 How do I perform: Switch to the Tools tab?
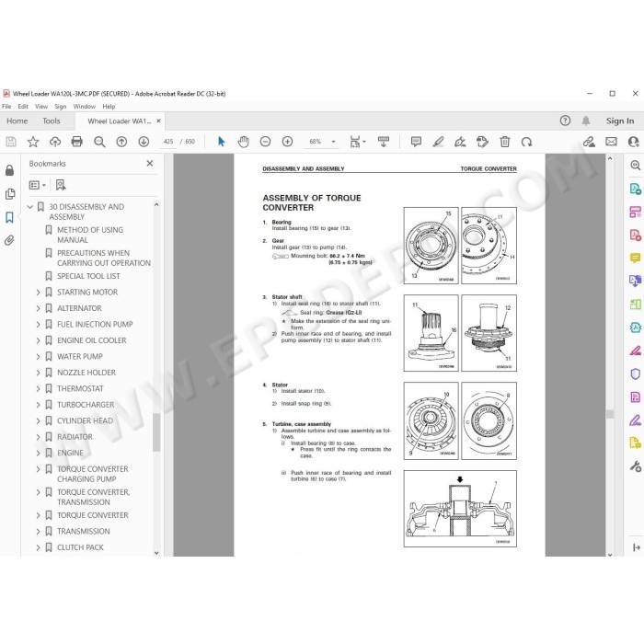tap(52, 121)
